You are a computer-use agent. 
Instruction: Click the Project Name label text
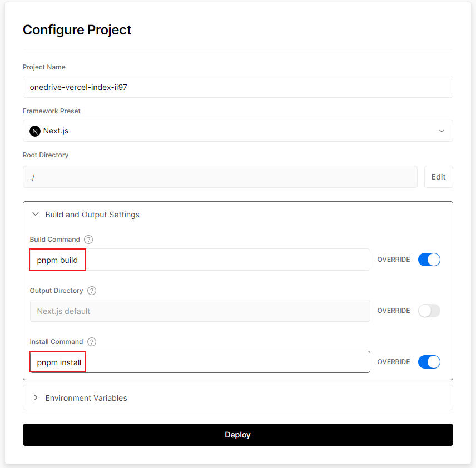click(x=44, y=67)
